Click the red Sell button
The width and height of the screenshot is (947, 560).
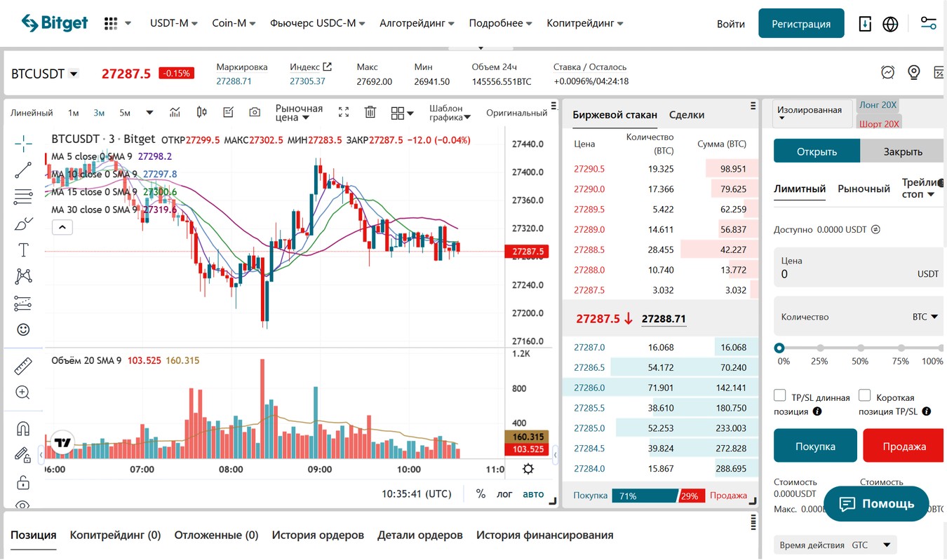coord(904,446)
